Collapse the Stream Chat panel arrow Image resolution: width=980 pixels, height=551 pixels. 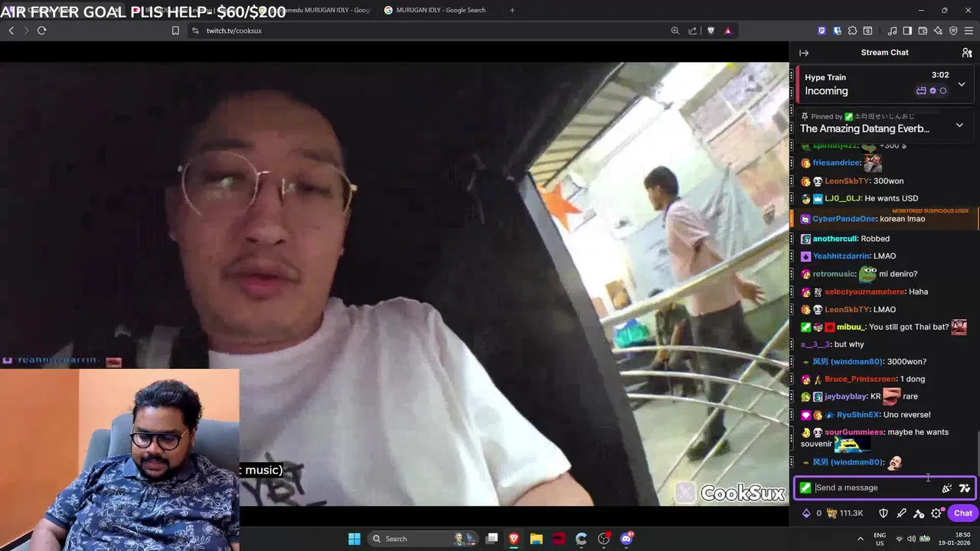[804, 53]
